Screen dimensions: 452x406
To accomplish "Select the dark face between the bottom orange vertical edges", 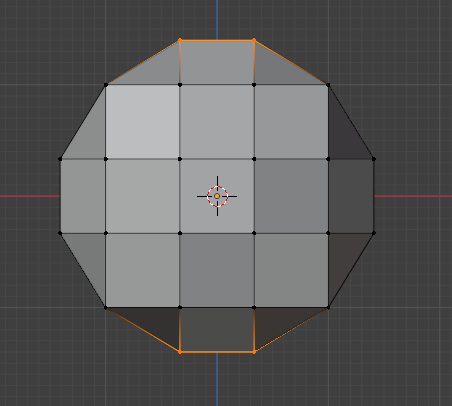I will click(217, 329).
